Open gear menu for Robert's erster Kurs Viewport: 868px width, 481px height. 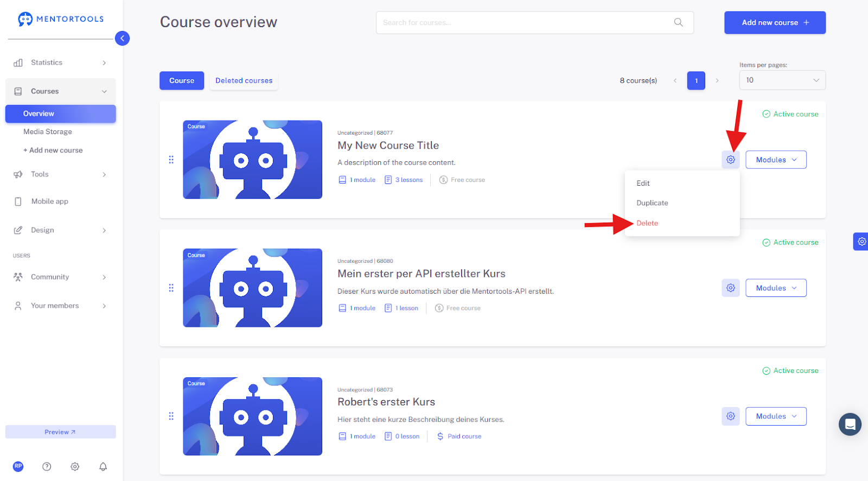pos(731,416)
